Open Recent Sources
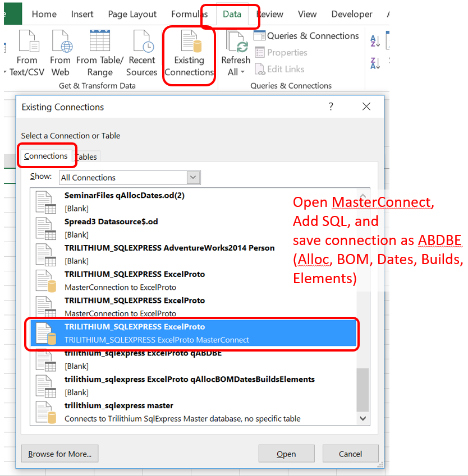The height and width of the screenshot is (476, 468). click(141, 53)
